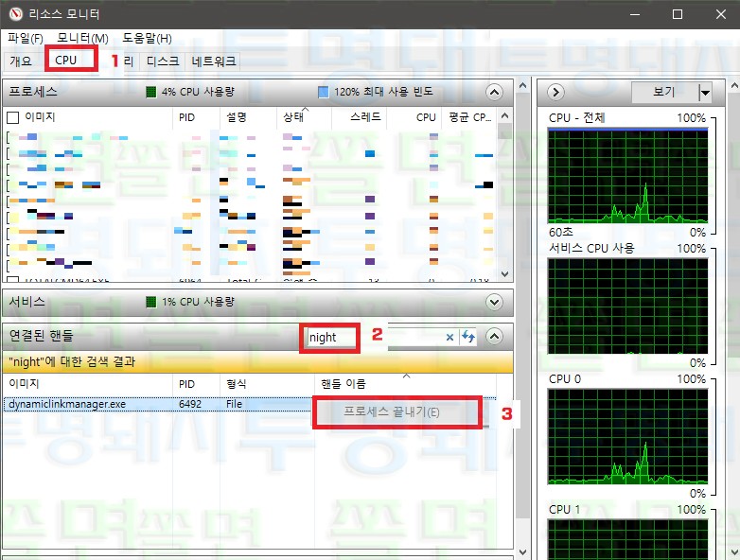Sort processes by 평균 CPU column
This screenshot has width=740, height=560.
[469, 117]
